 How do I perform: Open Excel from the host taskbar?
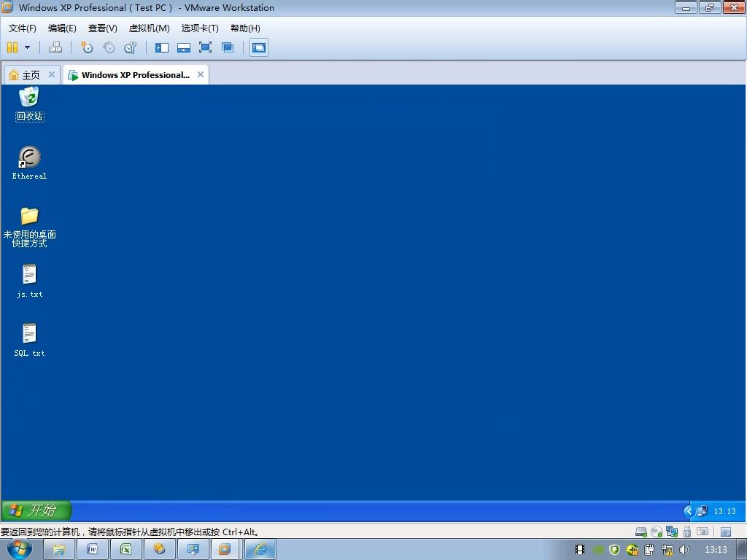[x=125, y=550]
